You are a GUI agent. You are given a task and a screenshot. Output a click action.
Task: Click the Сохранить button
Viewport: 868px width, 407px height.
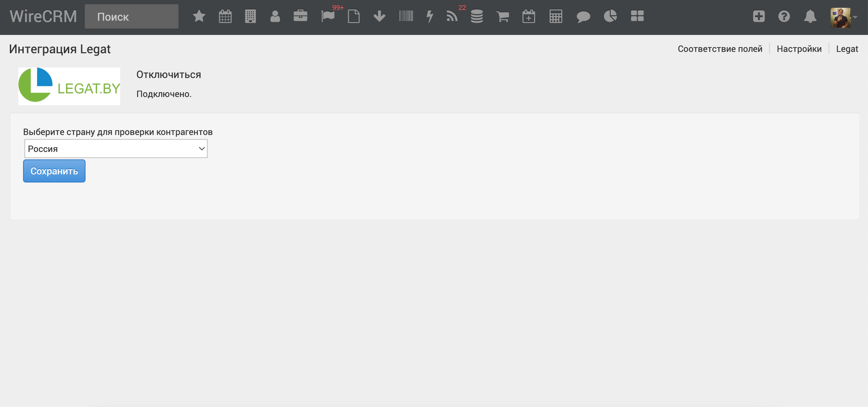[54, 171]
